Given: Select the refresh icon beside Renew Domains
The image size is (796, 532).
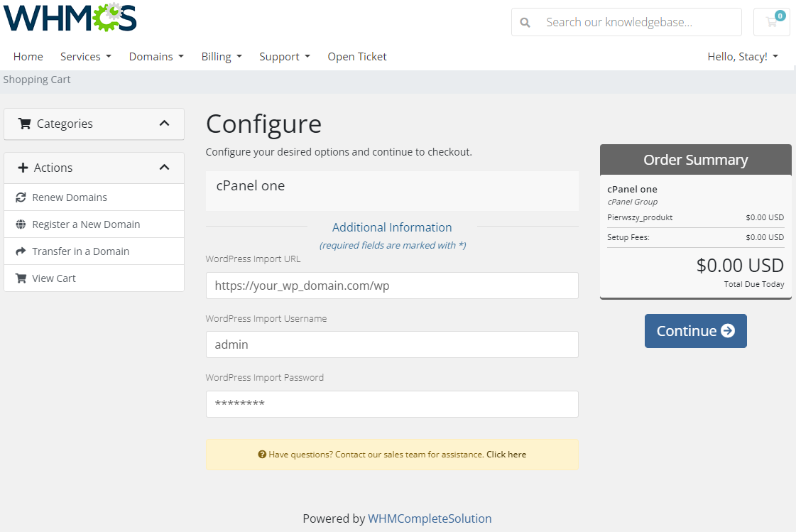Looking at the screenshot, I should [x=21, y=197].
